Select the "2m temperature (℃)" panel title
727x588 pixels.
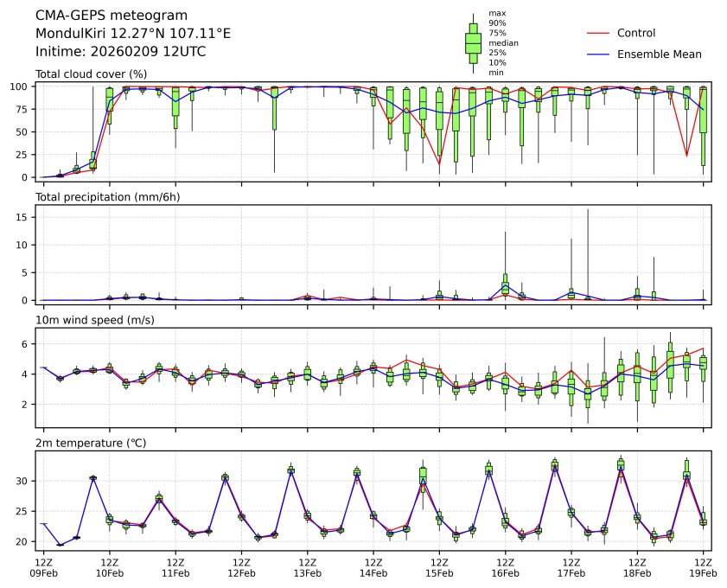click(91, 444)
